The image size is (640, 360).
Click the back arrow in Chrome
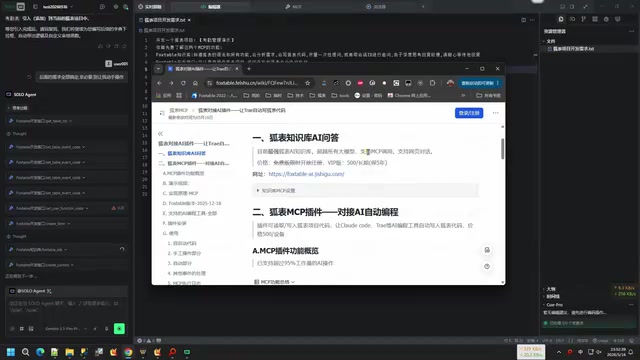[160, 83]
